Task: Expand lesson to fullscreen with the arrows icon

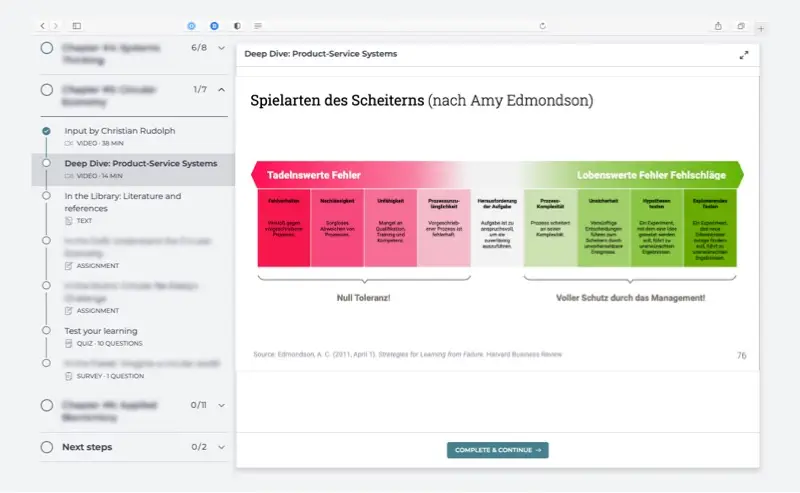Action: pyautogui.click(x=744, y=55)
